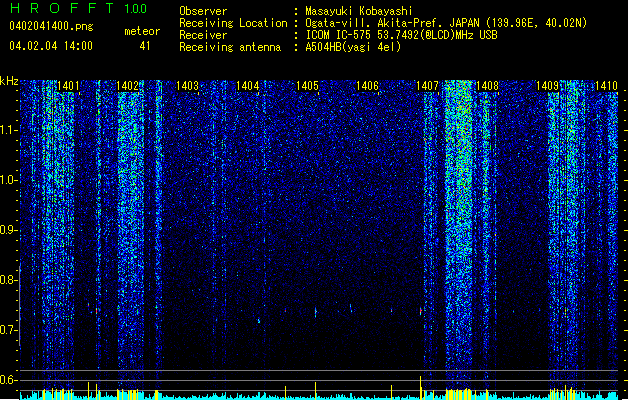Click the kHz axis unit label

tap(9, 81)
